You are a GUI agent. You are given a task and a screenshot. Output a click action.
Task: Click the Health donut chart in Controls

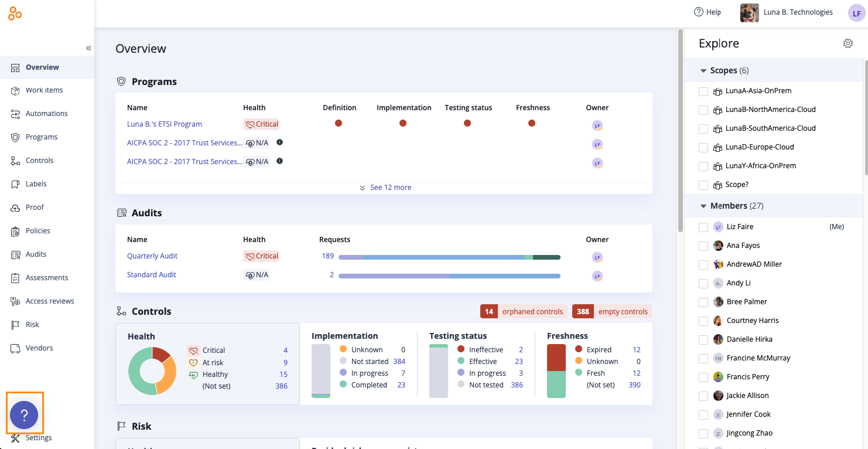[152, 370]
